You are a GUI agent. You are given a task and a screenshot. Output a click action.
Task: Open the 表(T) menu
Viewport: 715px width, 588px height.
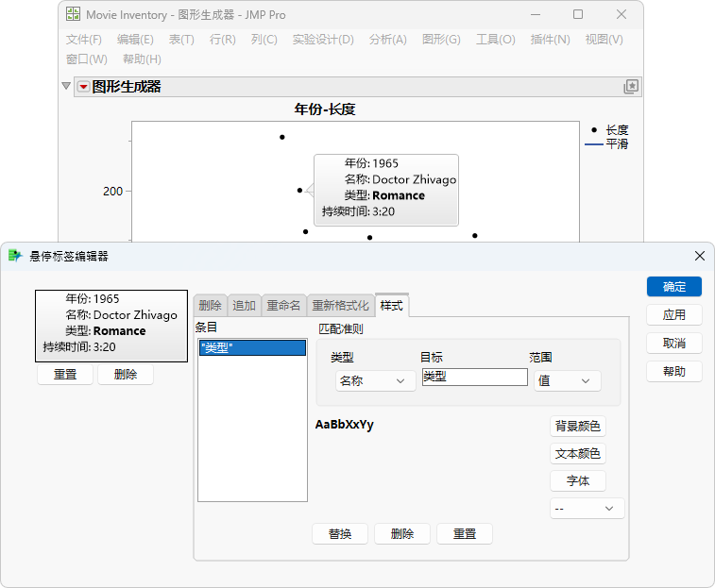point(181,40)
